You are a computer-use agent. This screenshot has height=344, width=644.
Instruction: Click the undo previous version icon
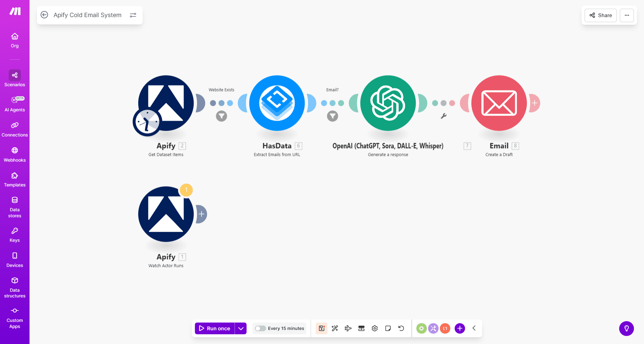[x=401, y=329]
